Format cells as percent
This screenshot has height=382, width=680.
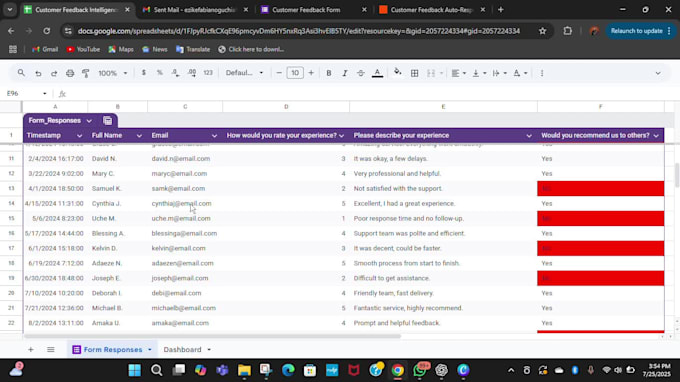(x=160, y=73)
